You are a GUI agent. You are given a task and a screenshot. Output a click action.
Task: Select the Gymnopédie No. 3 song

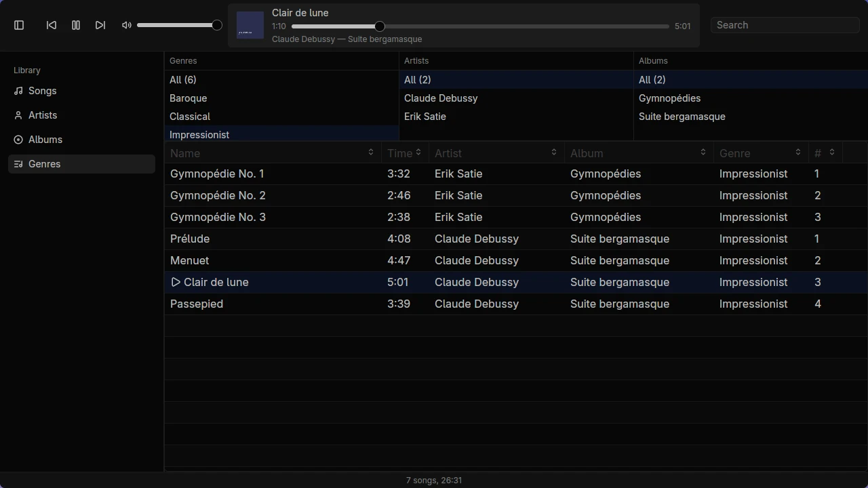pyautogui.click(x=516, y=218)
